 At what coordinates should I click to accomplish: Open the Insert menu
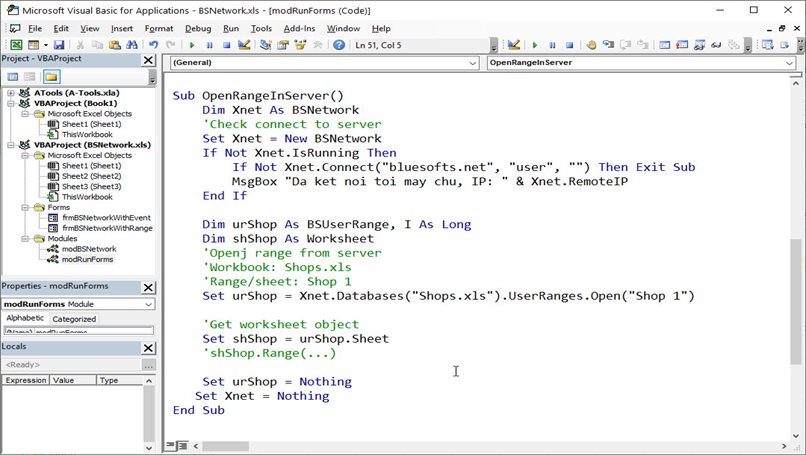click(x=122, y=29)
